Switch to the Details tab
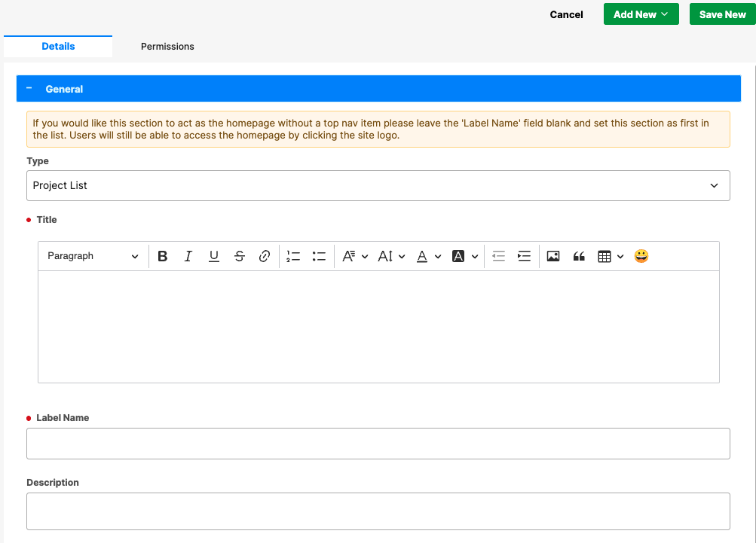This screenshot has height=543, width=756. 58,46
